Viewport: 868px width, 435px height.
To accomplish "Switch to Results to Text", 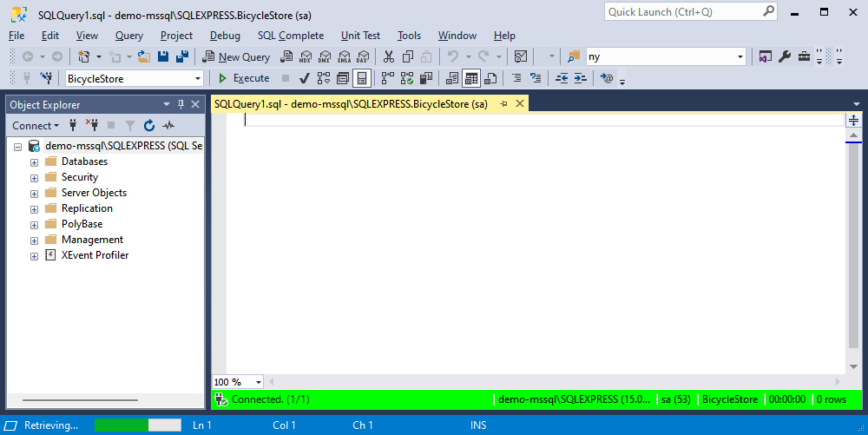I will 452,78.
